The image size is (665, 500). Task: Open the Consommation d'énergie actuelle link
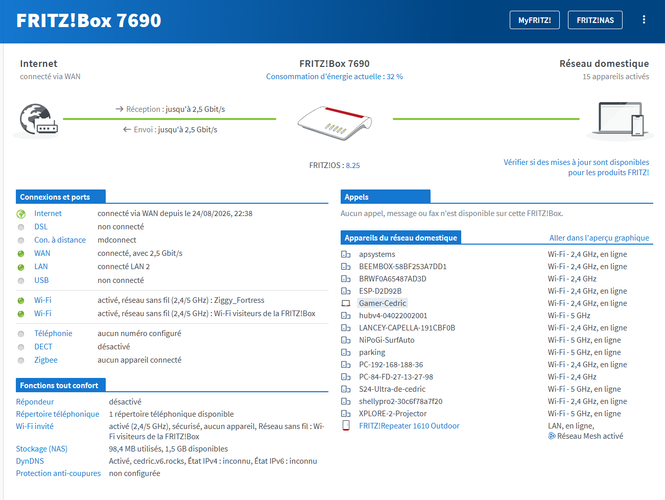tap(334, 77)
